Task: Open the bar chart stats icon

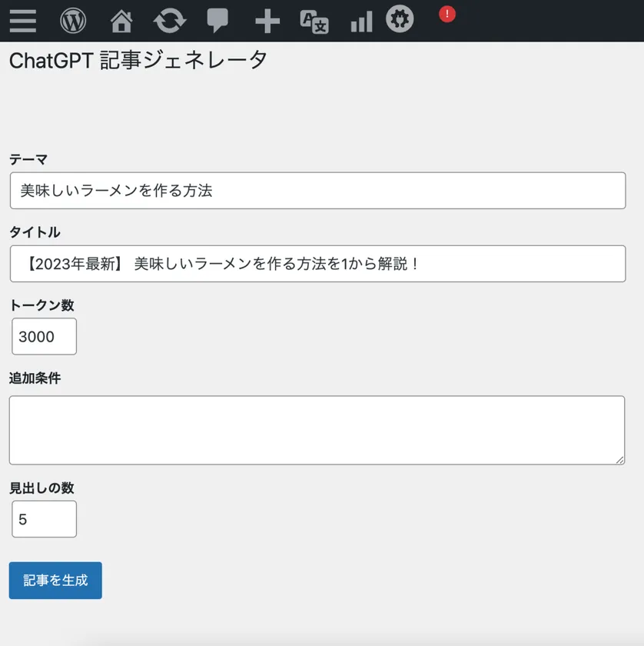Action: click(x=361, y=22)
